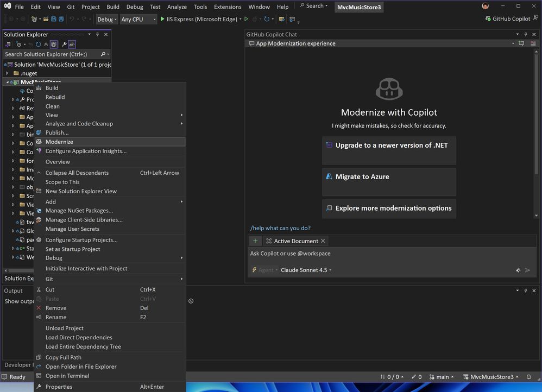This screenshot has width=542, height=392.
Task: Open GitHub Copilot from the toolbar
Action: coord(508,18)
